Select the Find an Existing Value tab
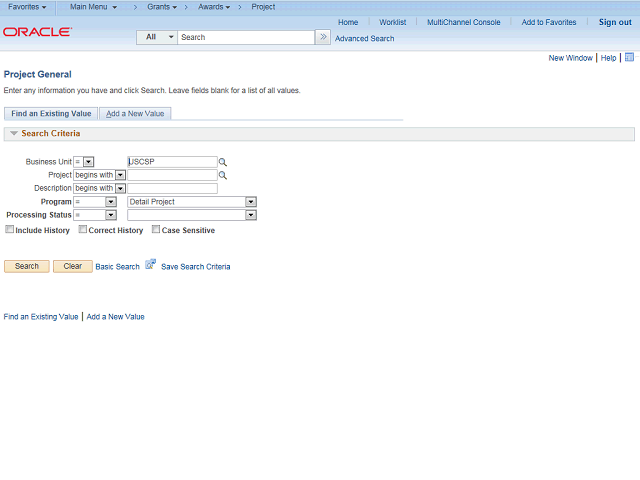Screen dimensions: 640x480 click(x=51, y=113)
